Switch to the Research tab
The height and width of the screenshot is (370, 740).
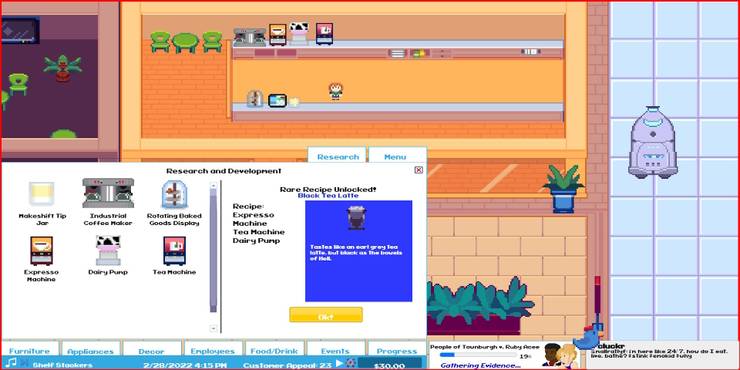point(337,156)
